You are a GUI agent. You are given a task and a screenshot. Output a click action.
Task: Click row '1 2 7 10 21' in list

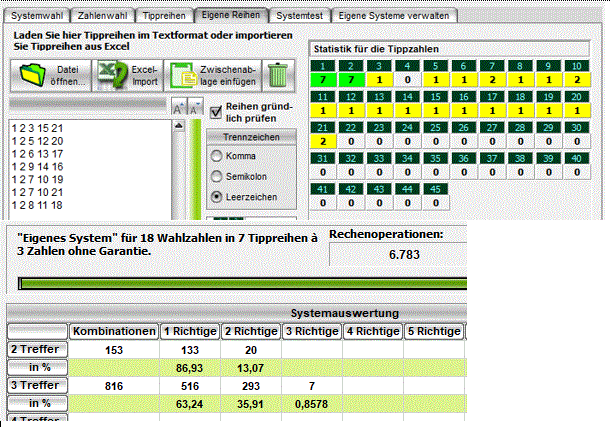(x=37, y=192)
